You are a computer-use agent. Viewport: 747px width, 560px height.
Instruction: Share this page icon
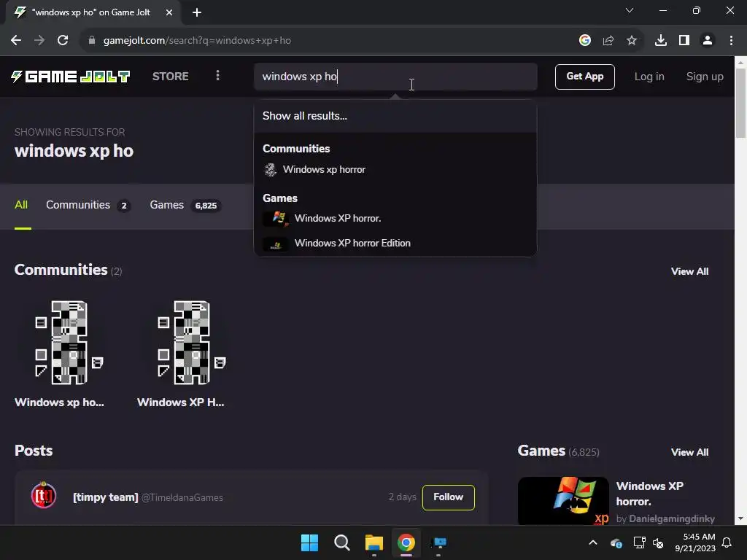tap(608, 41)
